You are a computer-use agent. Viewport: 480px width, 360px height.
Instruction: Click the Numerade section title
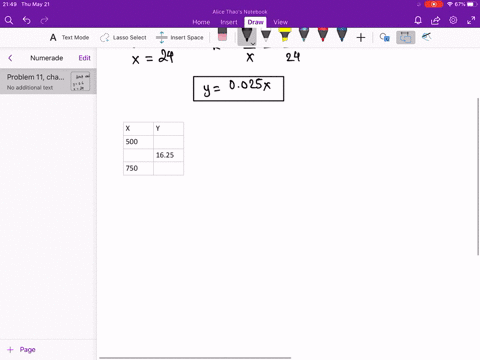coord(47,58)
